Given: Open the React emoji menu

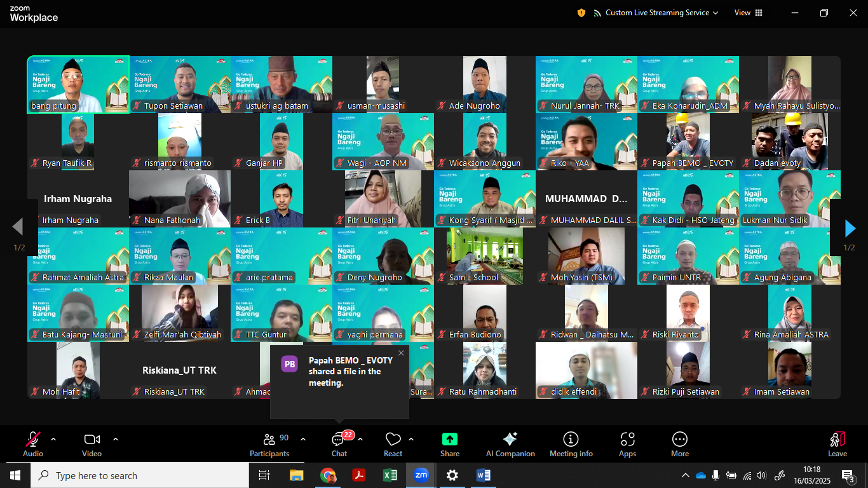Looking at the screenshot, I should (393, 444).
